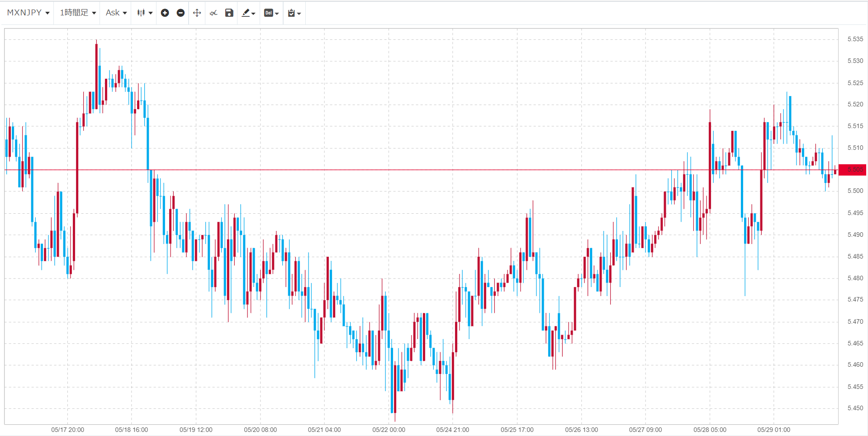This screenshot has width=868, height=436.
Task: Click the 05/22 00:00 time axis label
Action: [389, 430]
